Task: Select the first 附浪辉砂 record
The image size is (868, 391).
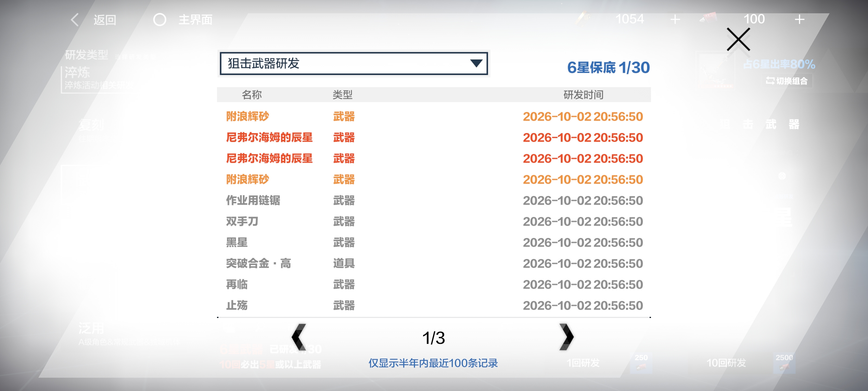Action: (434, 116)
